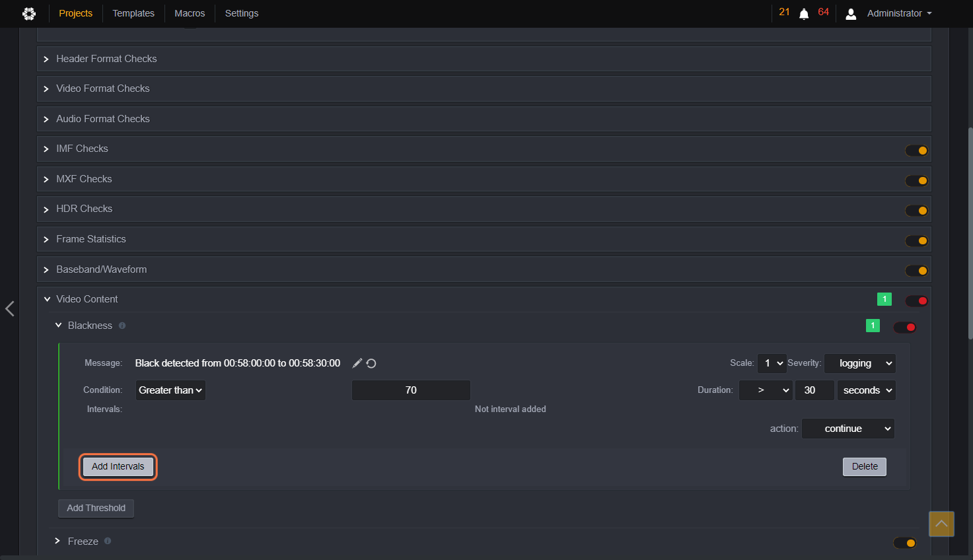Screen dimensions: 973x560
Task: Toggle HDR Checks switch
Action: tap(917, 211)
